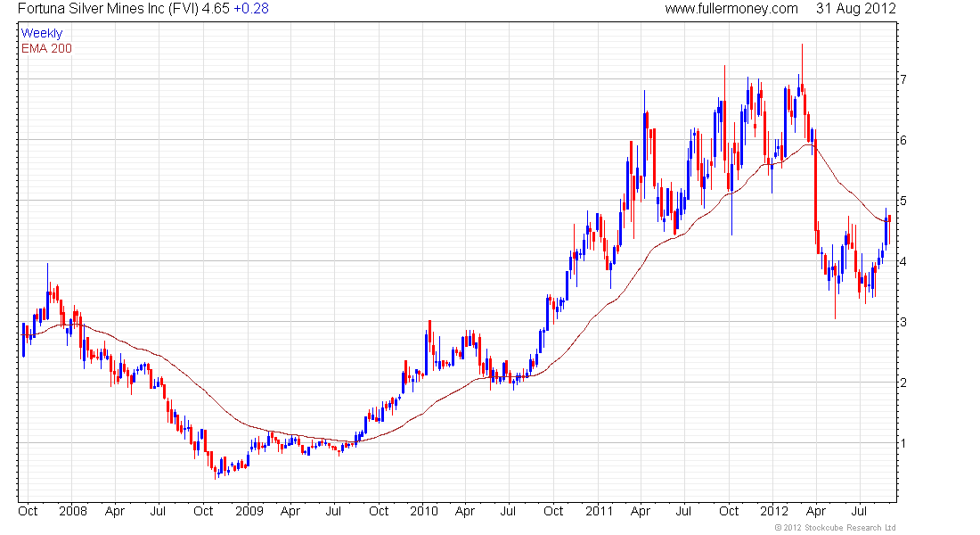Click the date 31 Aug 2012

[855, 9]
